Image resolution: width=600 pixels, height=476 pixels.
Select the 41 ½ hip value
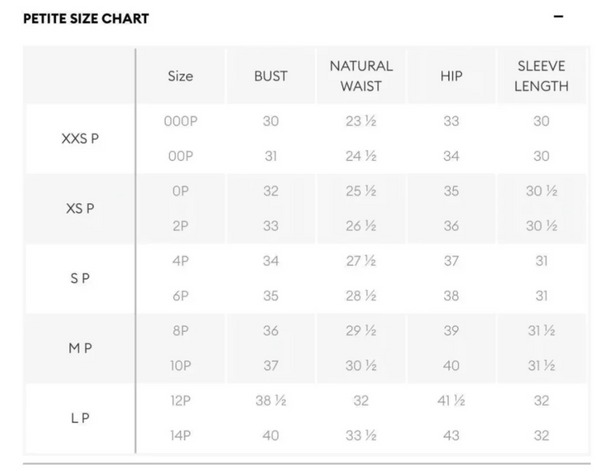[451, 401]
